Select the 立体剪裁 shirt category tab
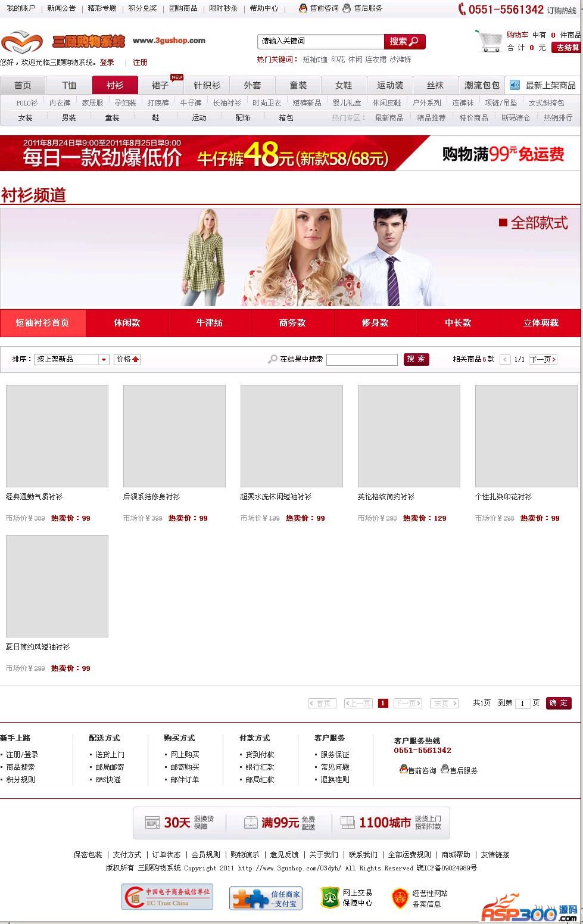The width and height of the screenshot is (583, 924). [x=541, y=323]
